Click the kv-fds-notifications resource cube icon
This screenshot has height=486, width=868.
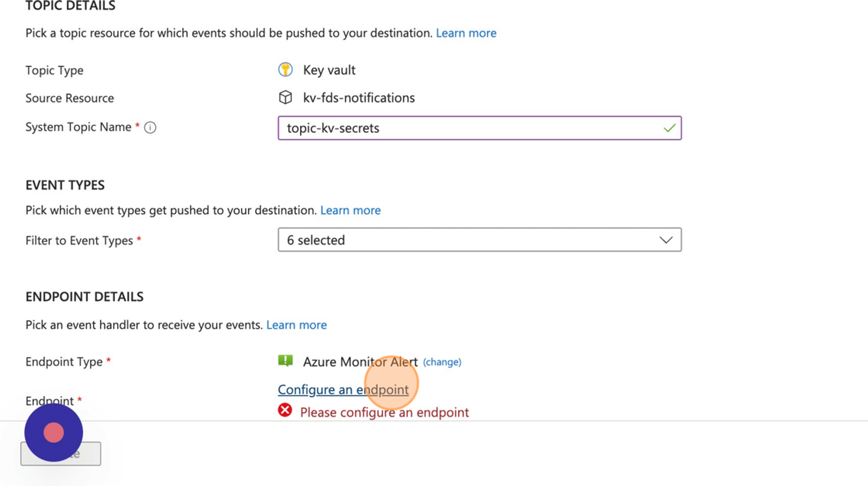pos(285,97)
